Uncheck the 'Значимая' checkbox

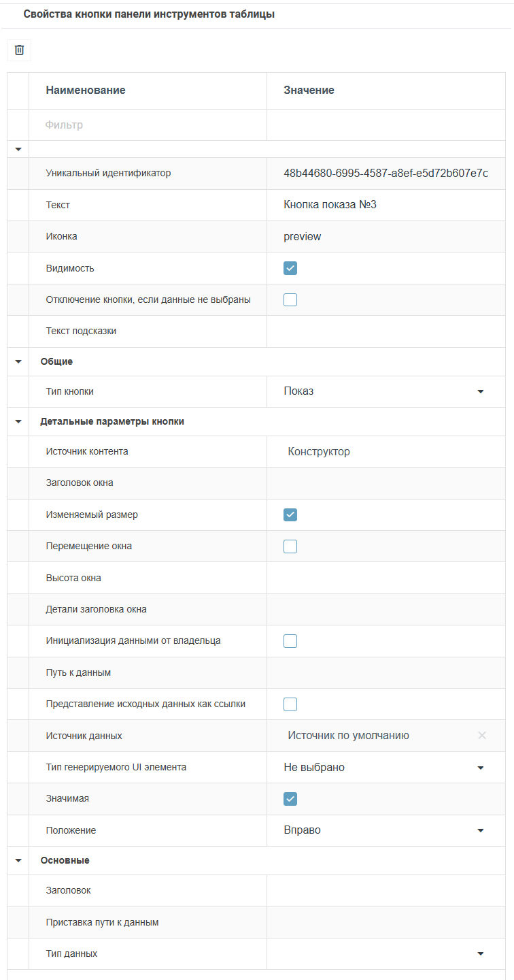pyautogui.click(x=290, y=798)
